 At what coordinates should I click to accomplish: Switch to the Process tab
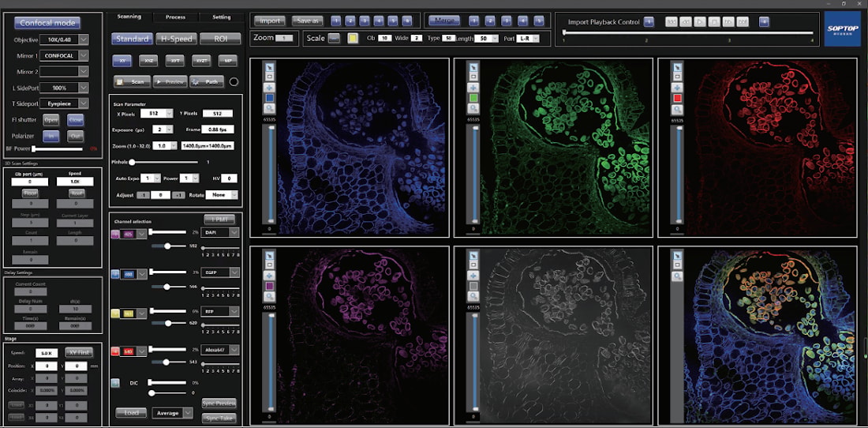[175, 17]
